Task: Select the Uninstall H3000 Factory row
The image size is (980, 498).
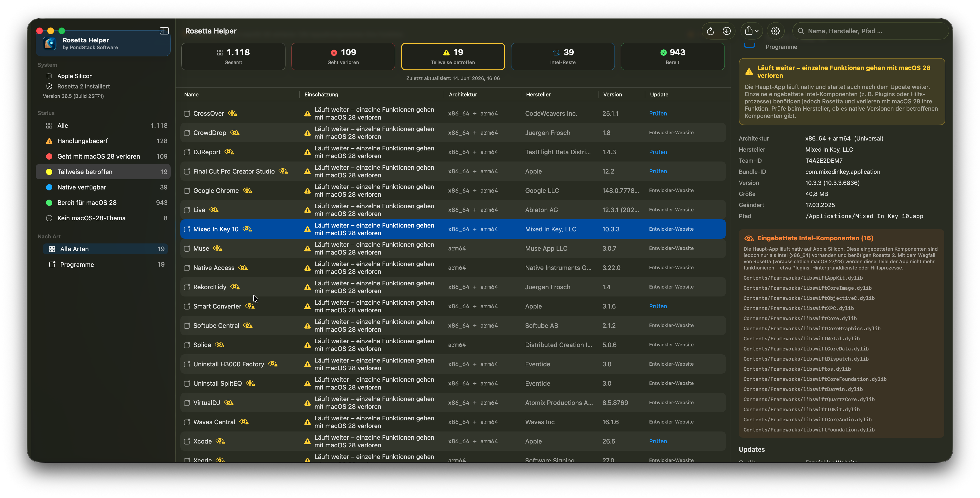Action: point(453,364)
